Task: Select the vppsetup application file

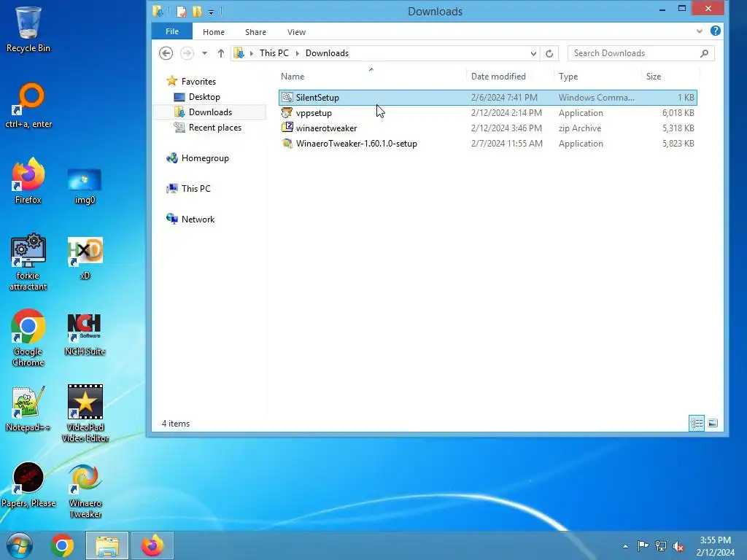Action: 488,113
